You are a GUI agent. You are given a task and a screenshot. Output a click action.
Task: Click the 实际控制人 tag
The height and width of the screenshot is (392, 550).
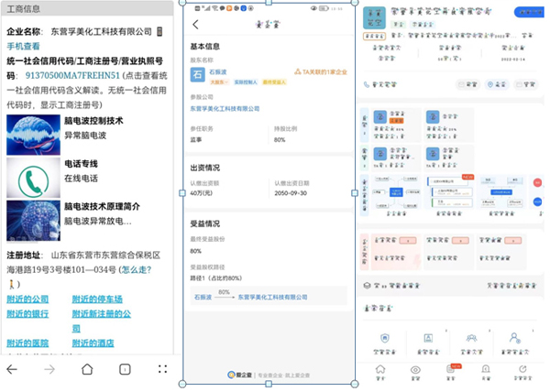click(246, 82)
